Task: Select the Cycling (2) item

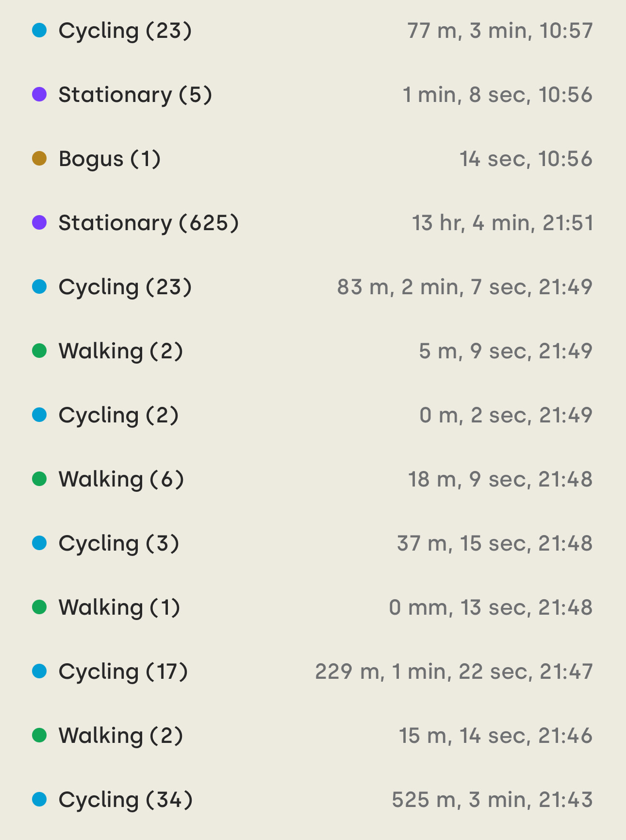Action: [x=313, y=415]
